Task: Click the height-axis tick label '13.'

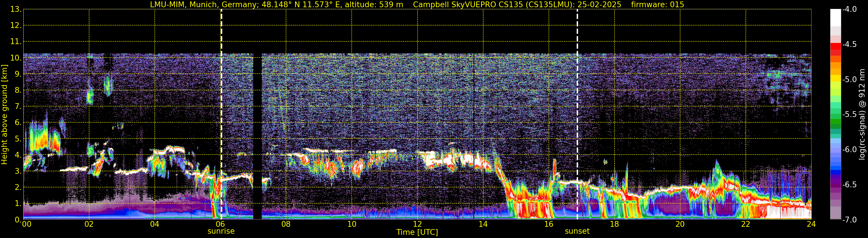Action: pyautogui.click(x=16, y=10)
